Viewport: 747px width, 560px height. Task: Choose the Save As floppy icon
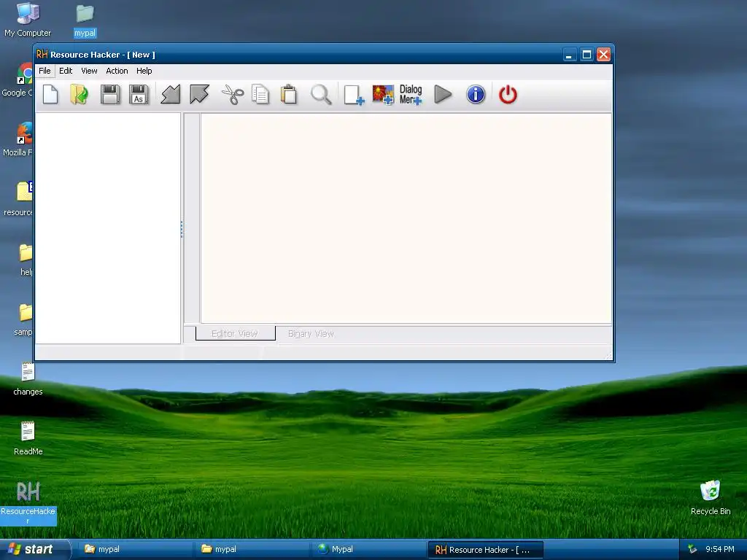point(139,94)
